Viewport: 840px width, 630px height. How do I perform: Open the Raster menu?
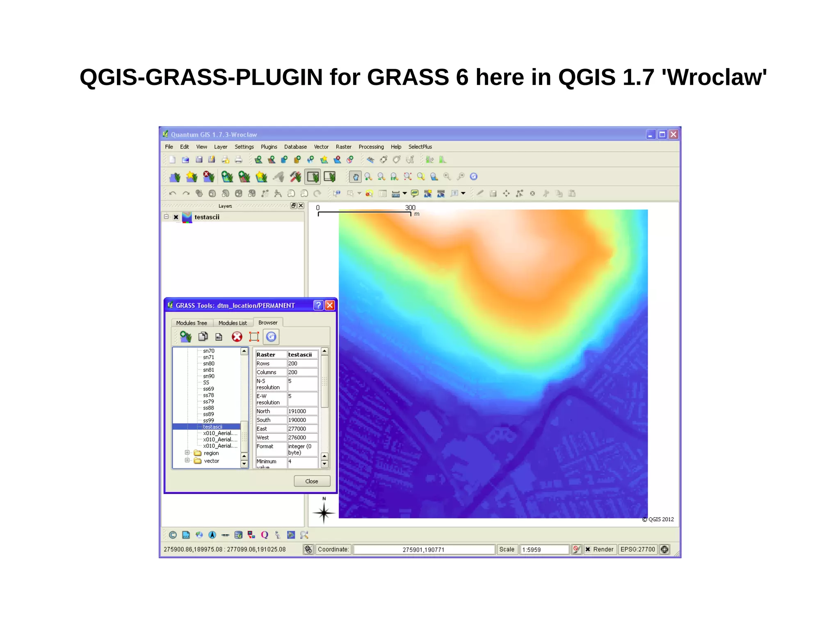tap(344, 147)
